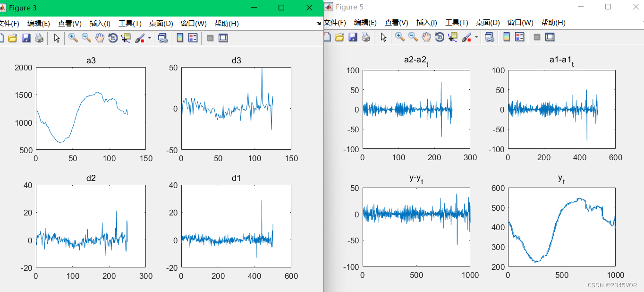Pick Brush data tool in Figure 5
644x292 pixels.
(466, 37)
